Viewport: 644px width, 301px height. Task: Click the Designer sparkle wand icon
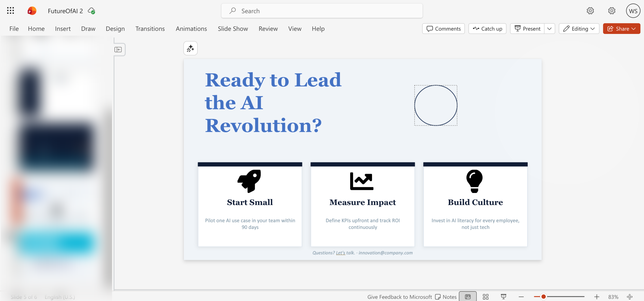click(190, 48)
